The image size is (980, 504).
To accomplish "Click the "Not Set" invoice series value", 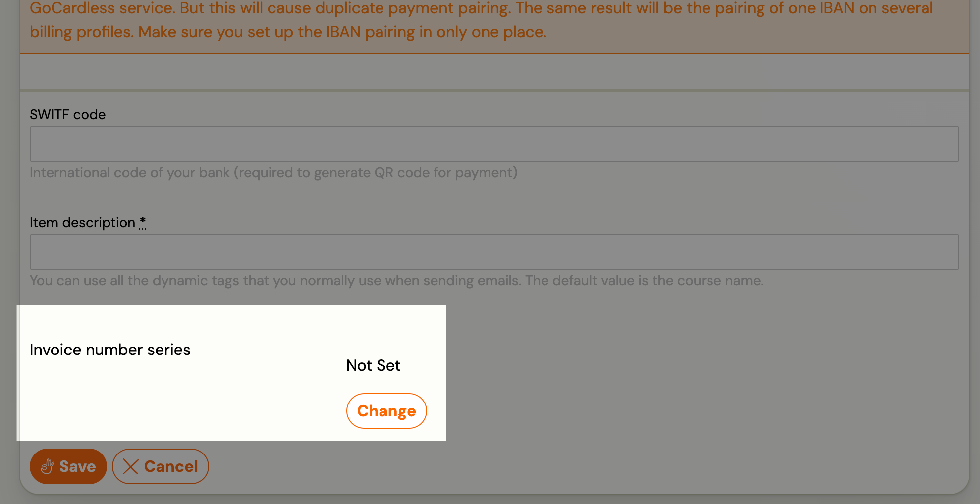I will click(x=373, y=365).
